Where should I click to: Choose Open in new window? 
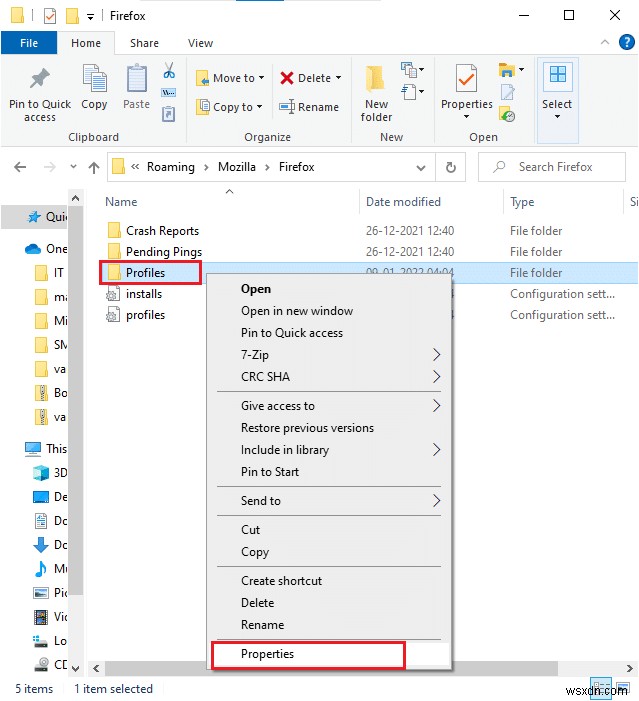pos(329,311)
